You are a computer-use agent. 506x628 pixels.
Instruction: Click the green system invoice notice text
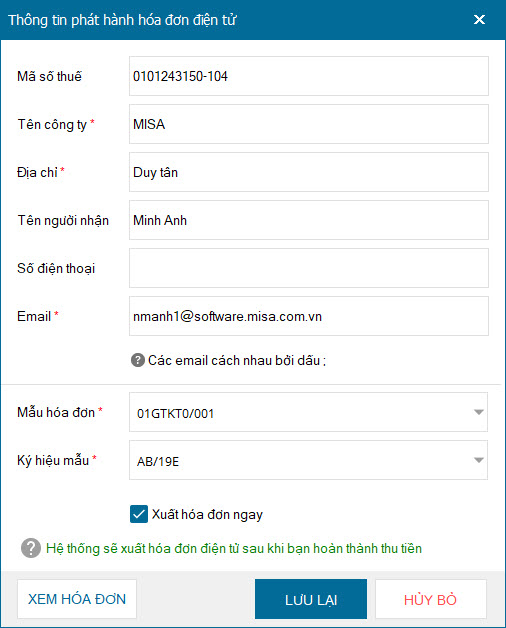[234, 548]
